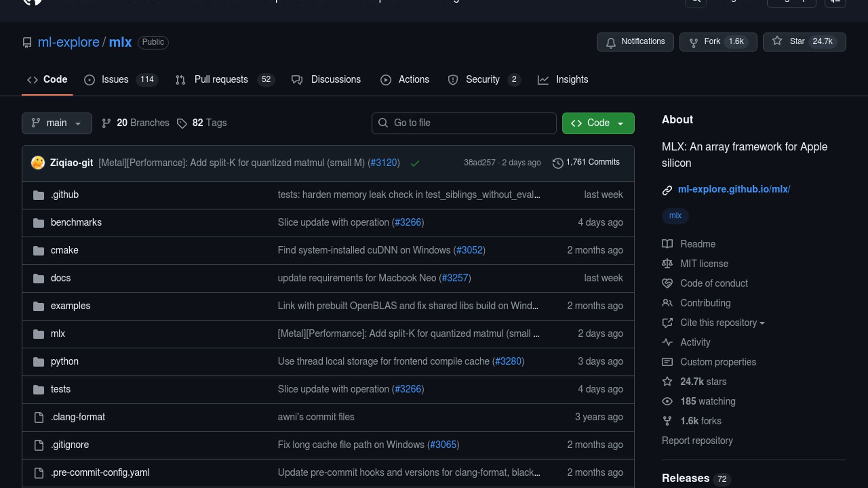The height and width of the screenshot is (488, 868).
Task: Click the bell icon in Notifications
Action: (611, 42)
